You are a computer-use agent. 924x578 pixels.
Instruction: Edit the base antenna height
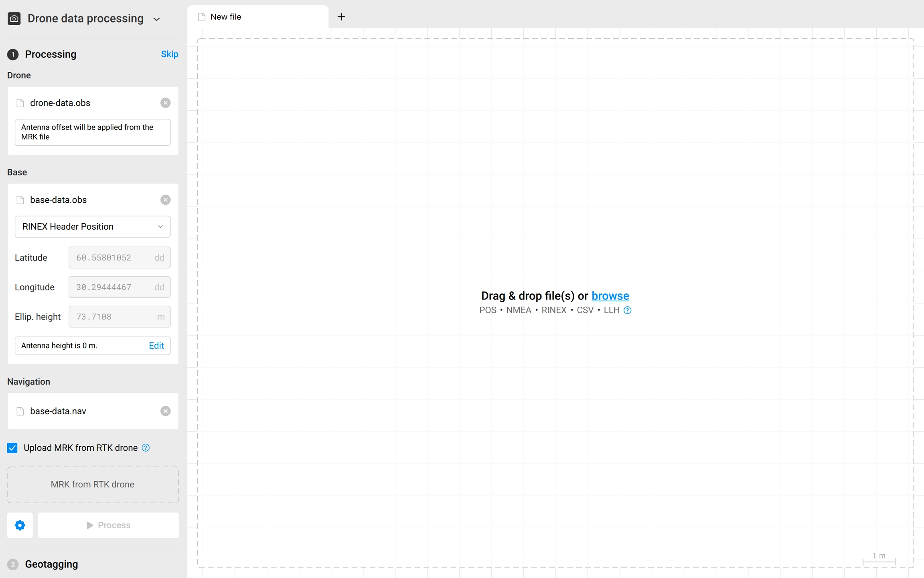[x=156, y=346]
